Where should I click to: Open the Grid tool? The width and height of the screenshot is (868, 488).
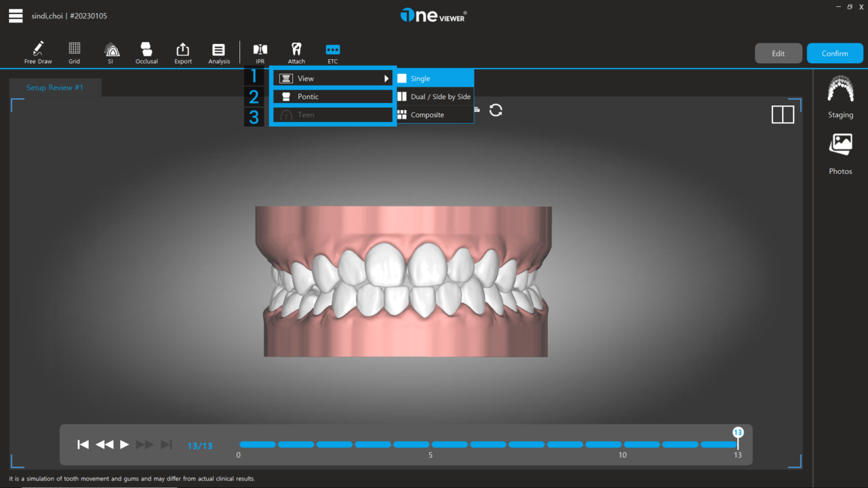click(x=74, y=52)
